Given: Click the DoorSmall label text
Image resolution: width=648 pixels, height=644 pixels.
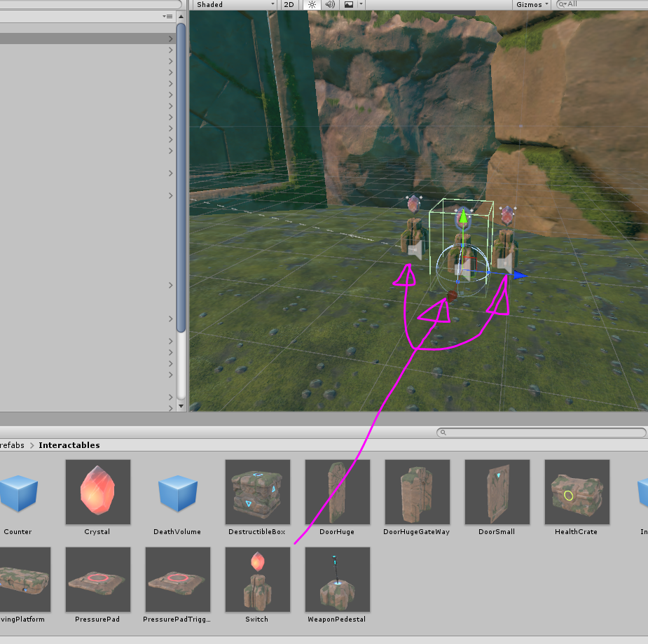Looking at the screenshot, I should coord(497,532).
